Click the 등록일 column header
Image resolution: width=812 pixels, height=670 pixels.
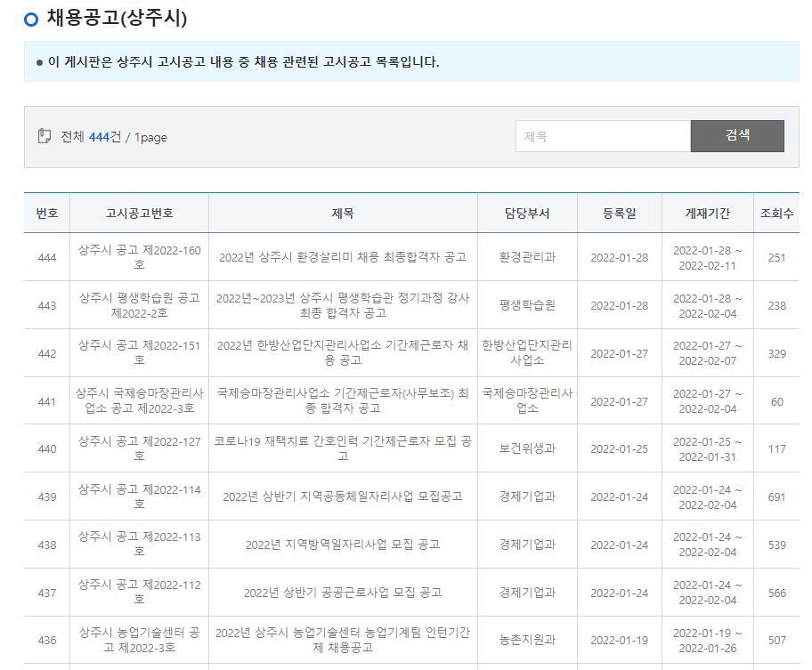pyautogui.click(x=620, y=214)
